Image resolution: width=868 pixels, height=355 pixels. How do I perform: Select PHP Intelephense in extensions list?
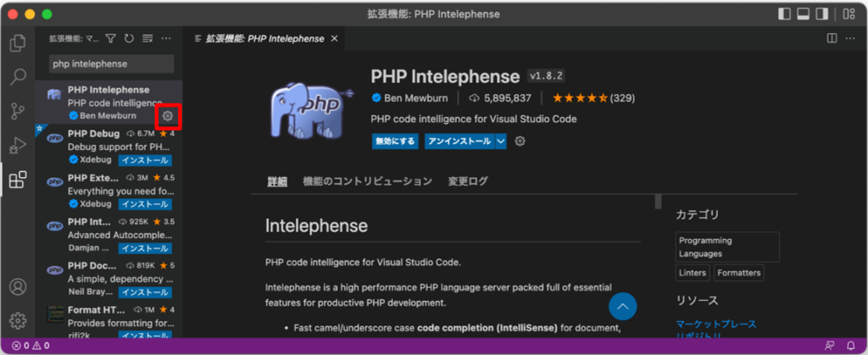(108, 103)
